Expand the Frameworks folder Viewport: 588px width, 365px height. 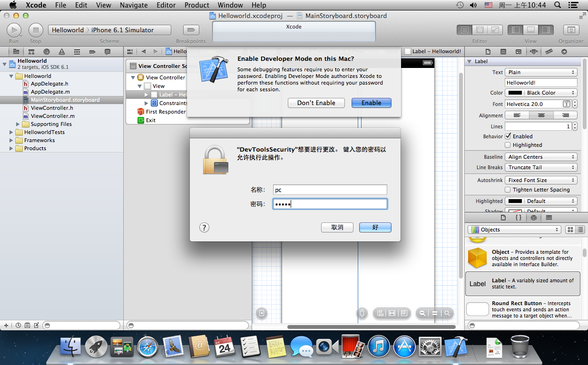(x=11, y=140)
